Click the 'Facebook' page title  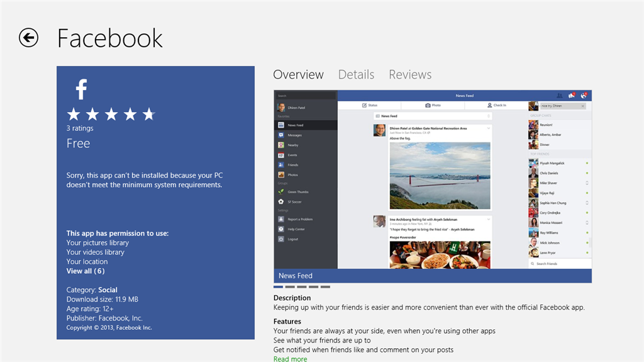[109, 38]
